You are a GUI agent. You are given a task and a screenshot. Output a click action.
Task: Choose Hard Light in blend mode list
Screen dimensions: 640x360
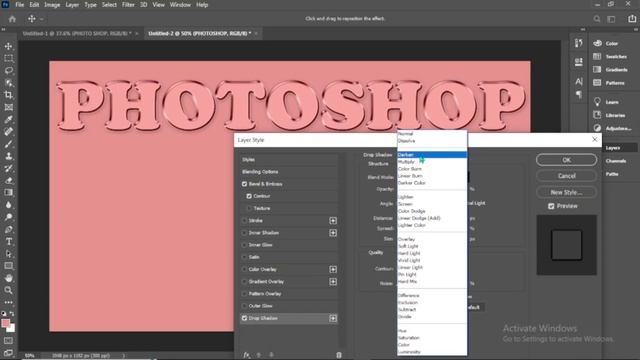coord(432,253)
